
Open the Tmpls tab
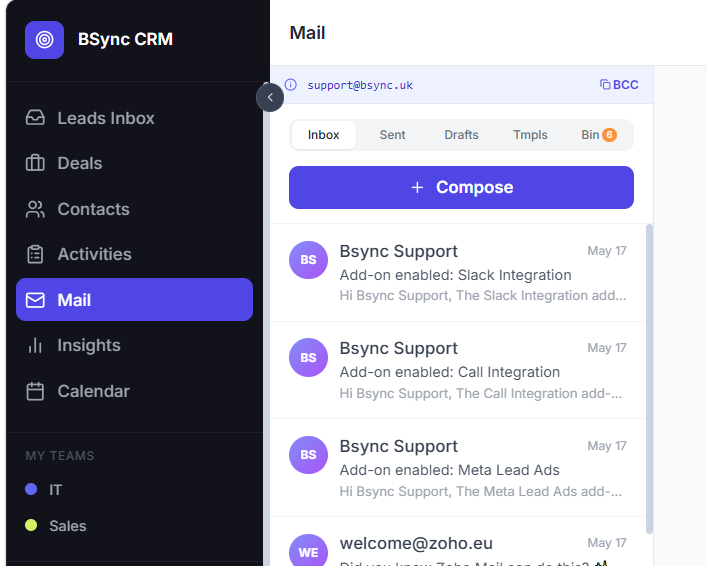pos(530,135)
